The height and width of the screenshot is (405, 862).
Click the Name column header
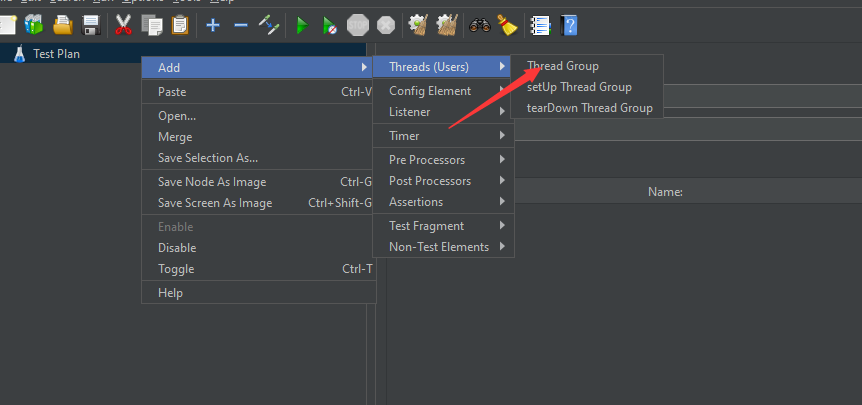pyautogui.click(x=665, y=192)
